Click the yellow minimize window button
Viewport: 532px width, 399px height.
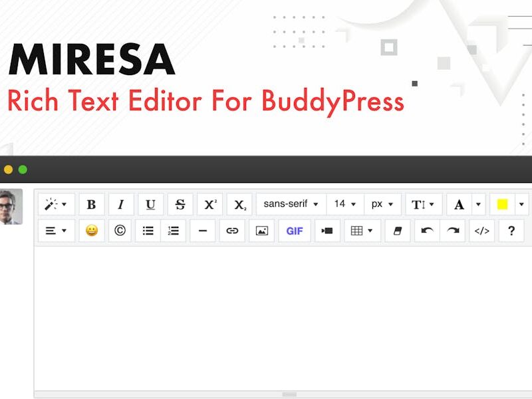(x=8, y=170)
